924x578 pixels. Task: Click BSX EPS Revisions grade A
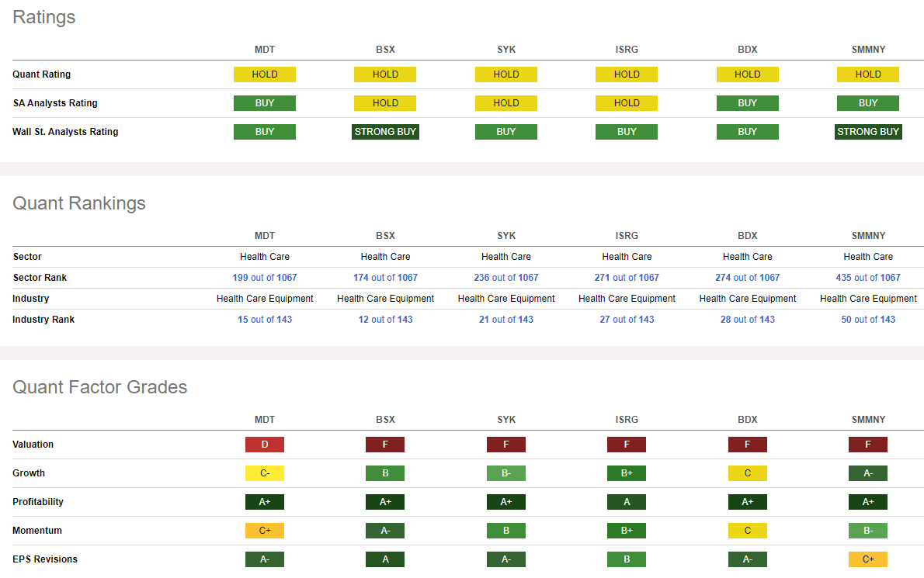pyautogui.click(x=385, y=559)
